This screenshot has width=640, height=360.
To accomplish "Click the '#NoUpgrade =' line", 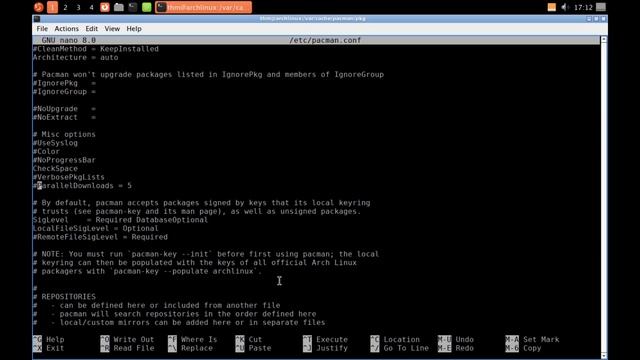I will tap(64, 109).
